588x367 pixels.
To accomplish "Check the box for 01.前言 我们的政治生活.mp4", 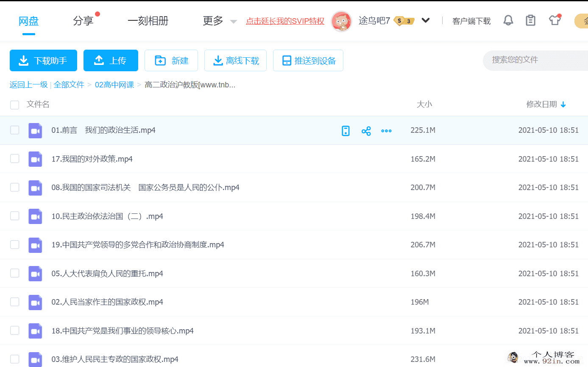I will (15, 130).
